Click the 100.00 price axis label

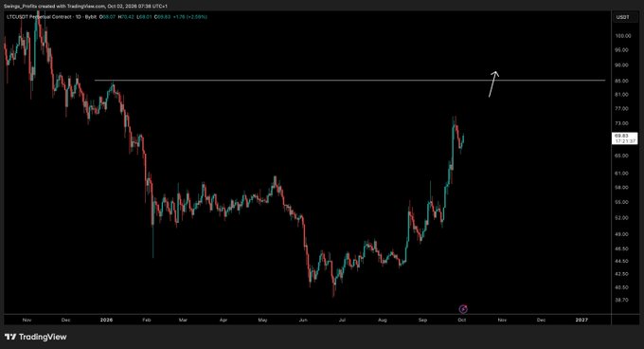pyautogui.click(x=622, y=36)
